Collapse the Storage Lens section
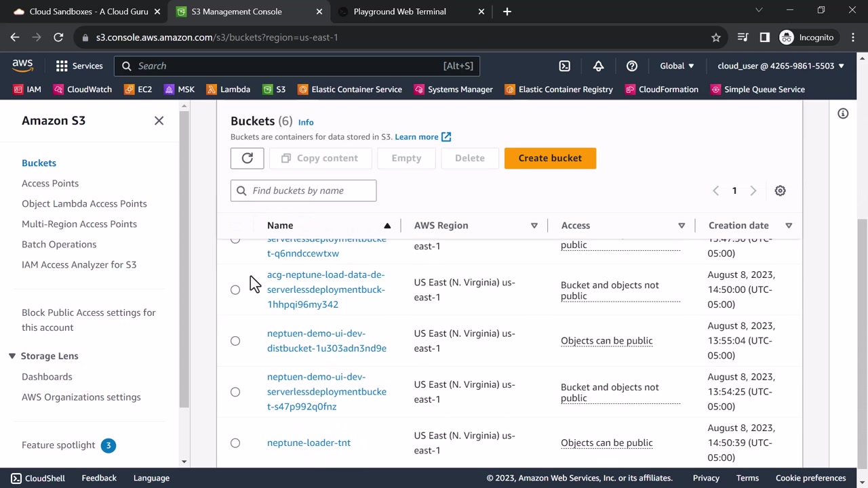Viewport: 868px width, 488px height. point(12,356)
